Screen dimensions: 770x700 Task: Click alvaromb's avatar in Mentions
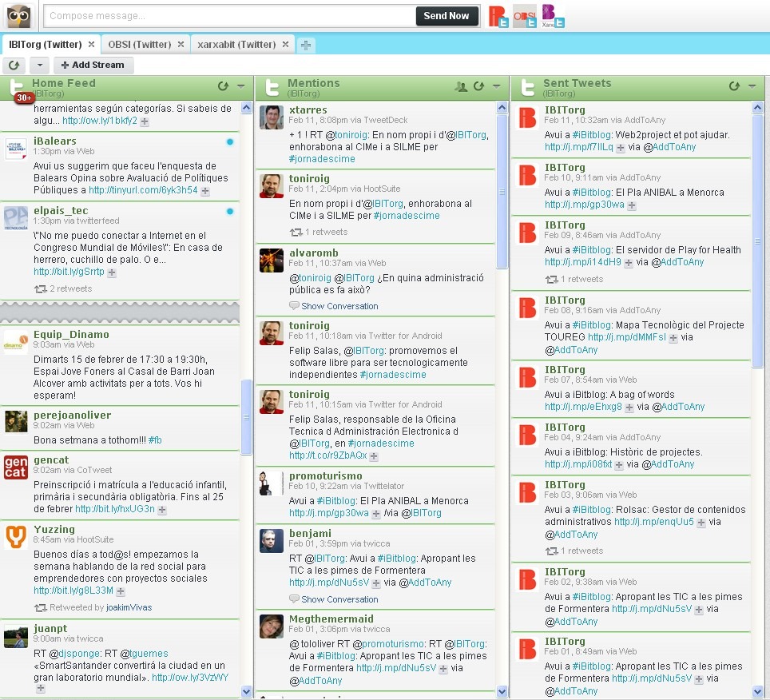click(x=272, y=261)
